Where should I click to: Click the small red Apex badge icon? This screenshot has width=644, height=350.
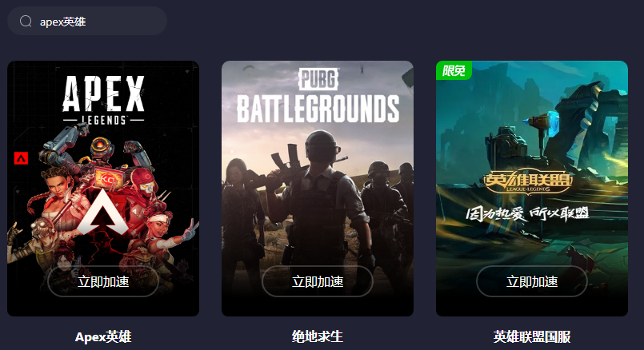point(21,158)
